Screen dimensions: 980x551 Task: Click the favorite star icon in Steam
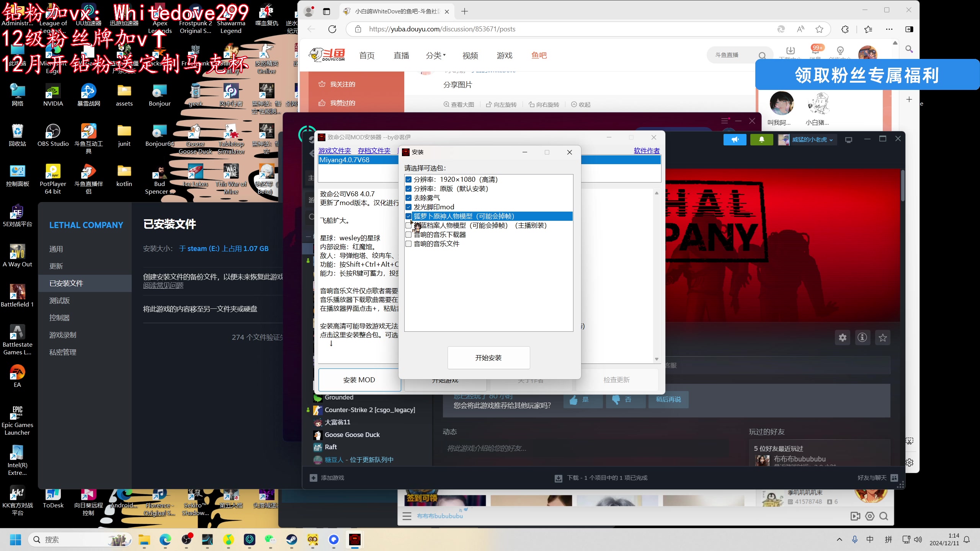click(x=883, y=337)
